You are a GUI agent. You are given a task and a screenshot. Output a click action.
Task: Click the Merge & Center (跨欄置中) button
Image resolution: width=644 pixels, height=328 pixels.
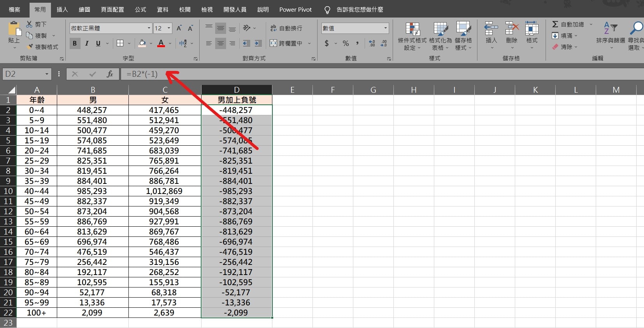pyautogui.click(x=286, y=43)
